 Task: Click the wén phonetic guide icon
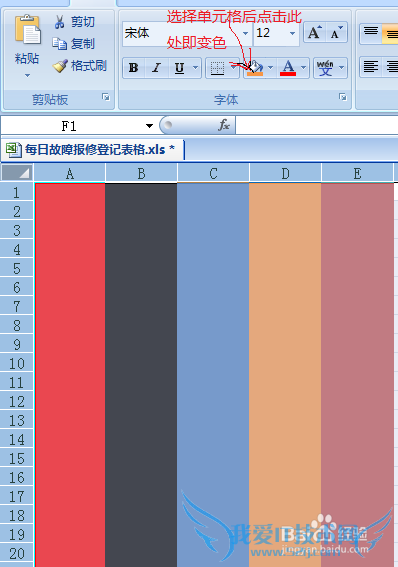[x=325, y=68]
